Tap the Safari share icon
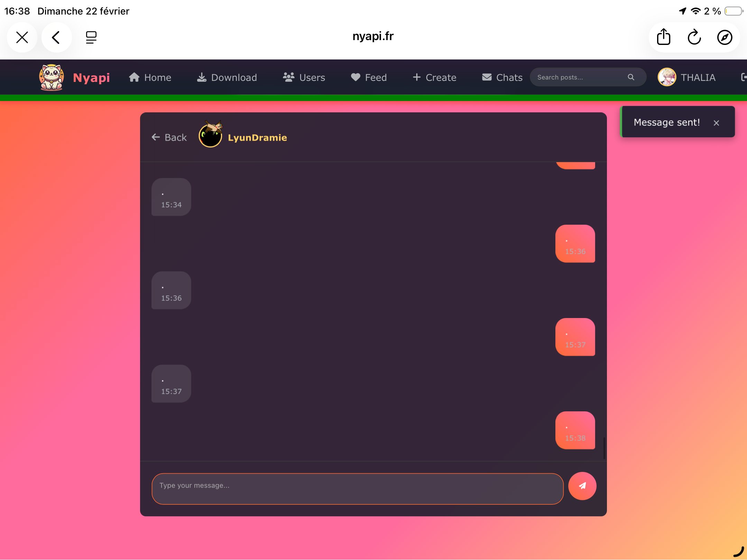747x560 pixels. (x=663, y=37)
